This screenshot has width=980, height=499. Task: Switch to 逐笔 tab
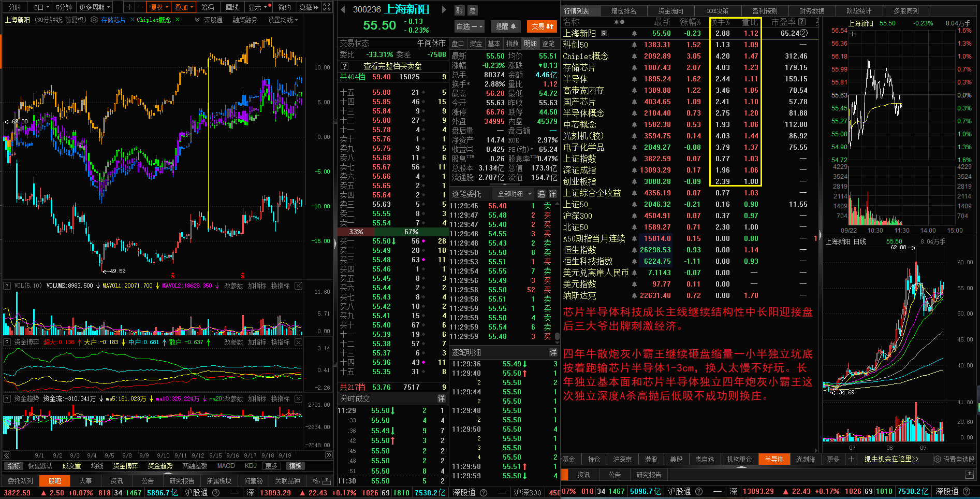tap(548, 44)
